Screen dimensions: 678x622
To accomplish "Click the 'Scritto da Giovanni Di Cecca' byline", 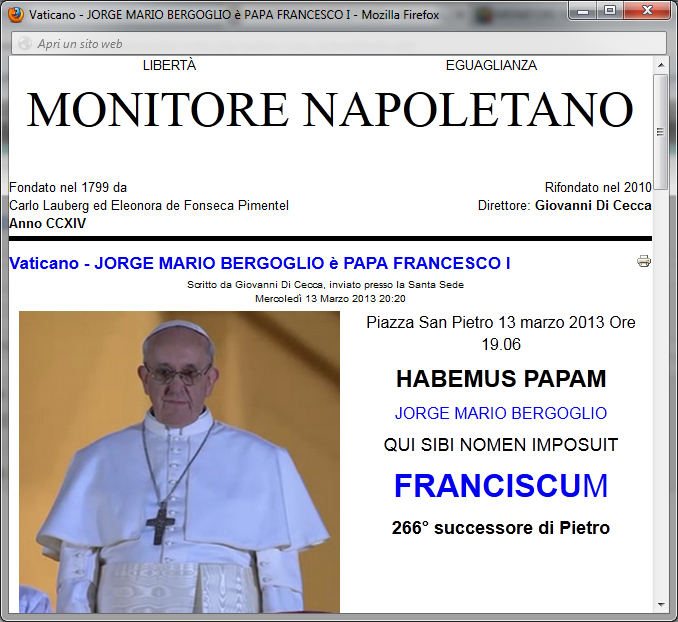I will point(325,285).
